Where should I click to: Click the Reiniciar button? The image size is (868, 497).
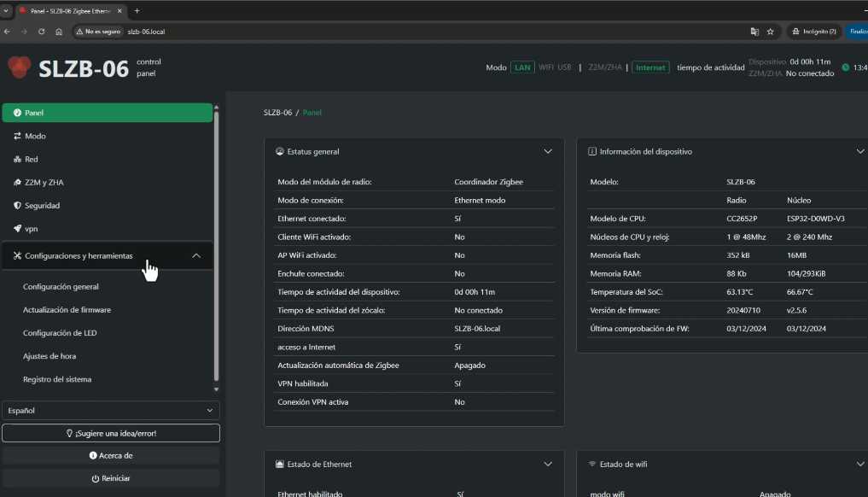(x=110, y=478)
